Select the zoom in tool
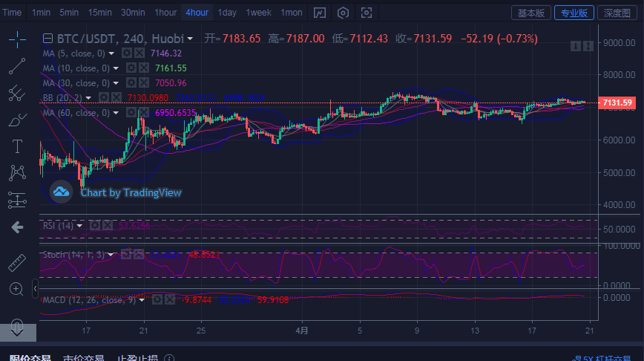The height and width of the screenshot is (361, 644). point(16,289)
